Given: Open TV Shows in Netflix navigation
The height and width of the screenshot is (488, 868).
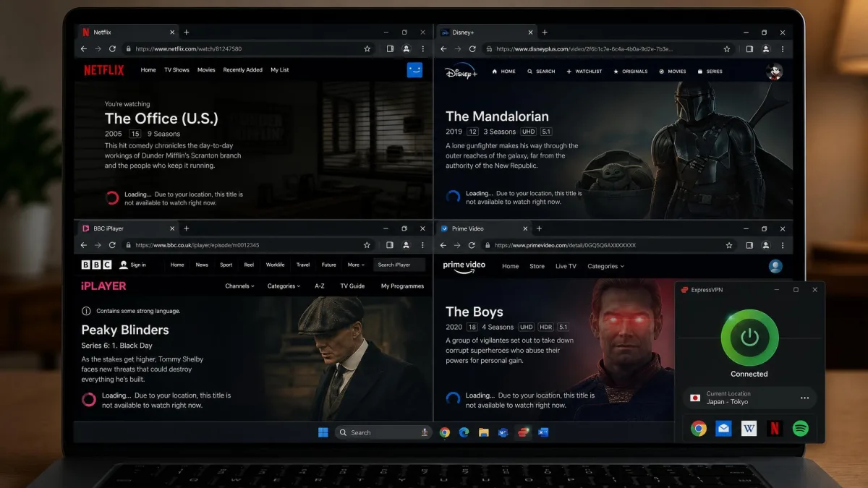Looking at the screenshot, I should pyautogui.click(x=176, y=70).
